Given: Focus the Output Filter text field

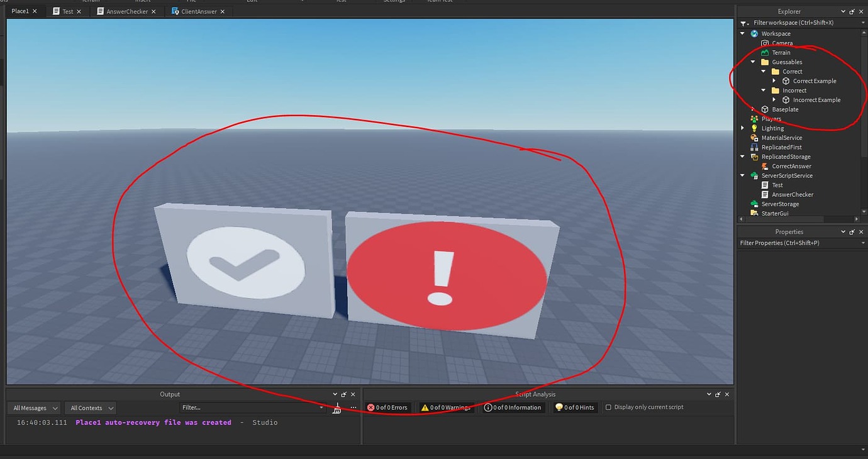Looking at the screenshot, I should (x=252, y=407).
